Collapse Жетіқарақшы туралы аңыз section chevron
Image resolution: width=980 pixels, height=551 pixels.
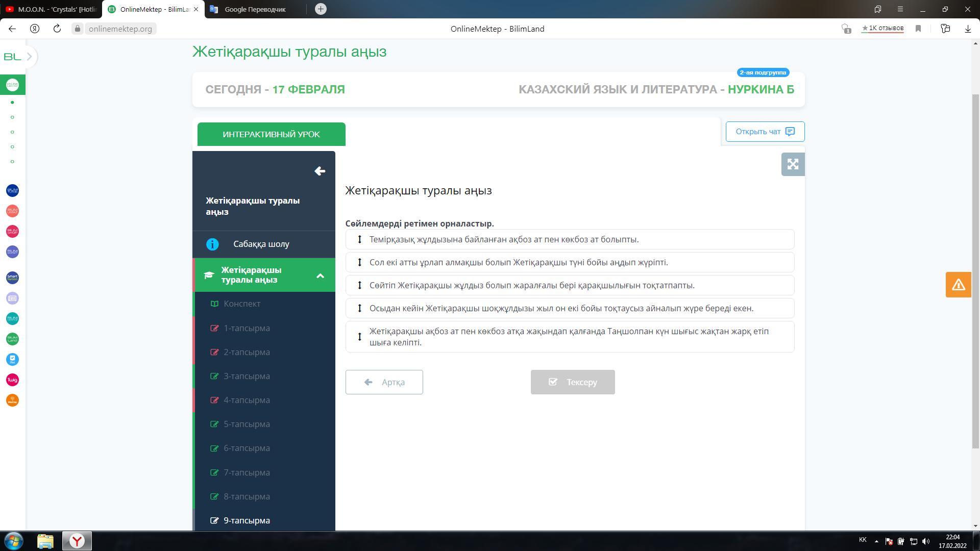coord(320,275)
